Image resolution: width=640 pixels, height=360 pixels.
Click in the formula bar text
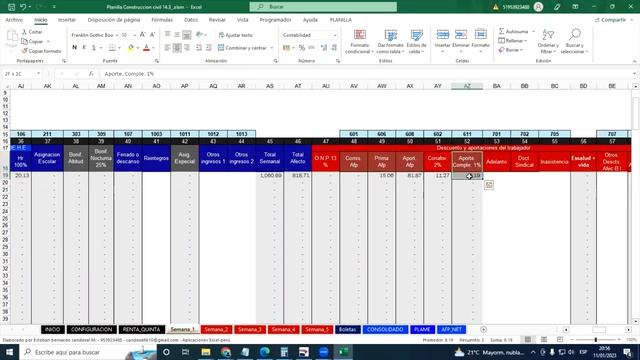pyautogui.click(x=129, y=74)
